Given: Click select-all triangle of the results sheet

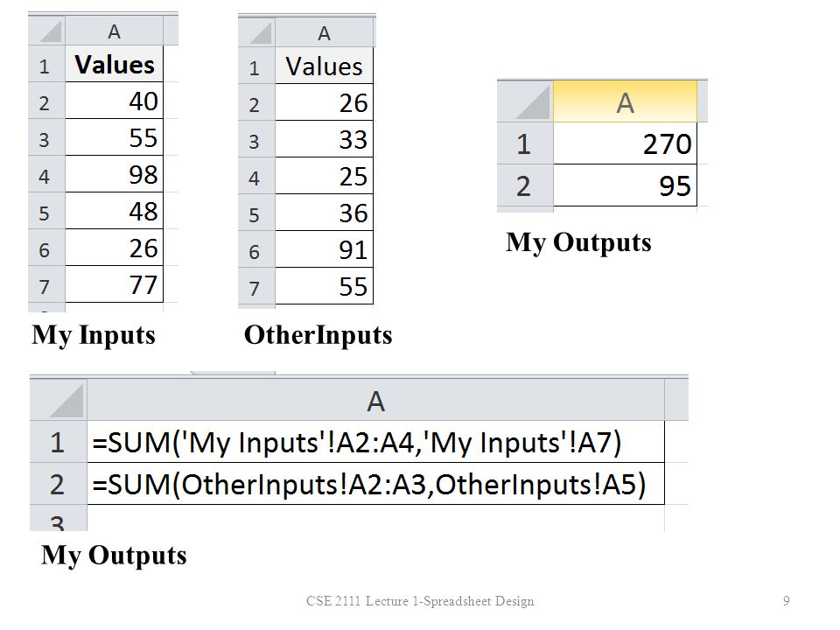Looking at the screenshot, I should coord(525,101).
